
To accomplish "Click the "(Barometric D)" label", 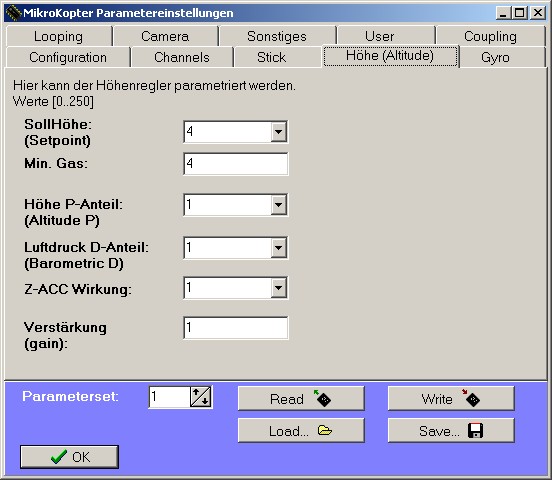I will pos(74,263).
